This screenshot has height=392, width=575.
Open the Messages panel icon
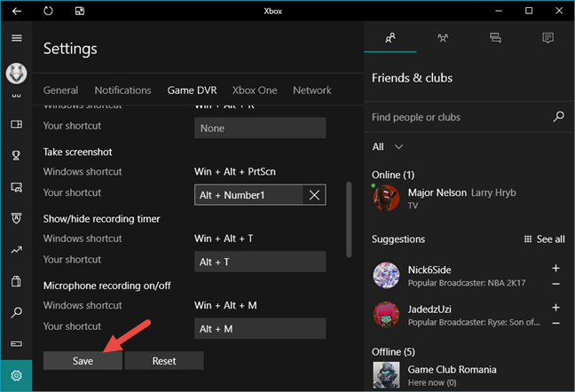pos(495,38)
